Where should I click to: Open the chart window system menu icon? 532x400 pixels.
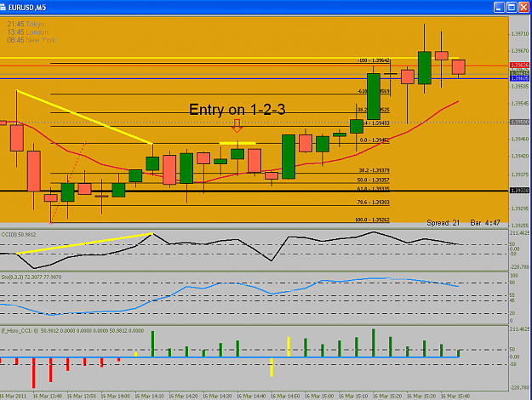click(x=3, y=7)
